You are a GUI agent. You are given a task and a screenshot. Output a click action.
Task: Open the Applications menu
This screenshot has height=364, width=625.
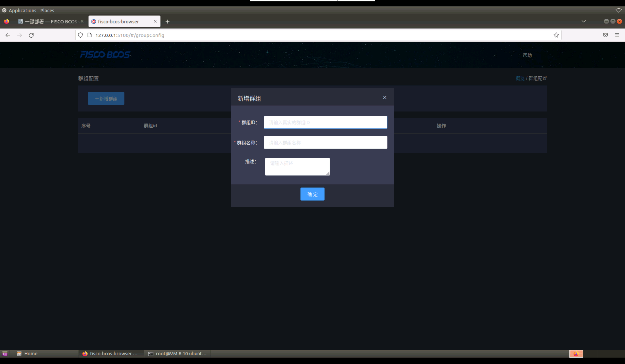point(22,11)
